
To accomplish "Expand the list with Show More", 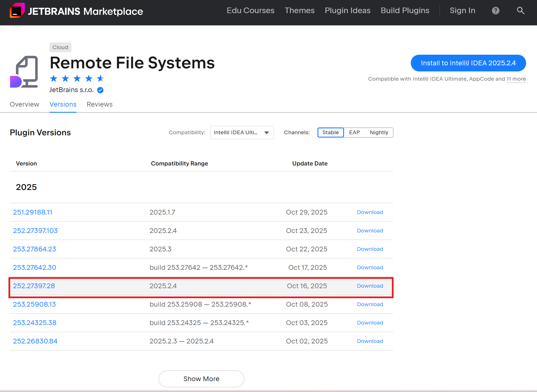I will [x=201, y=379].
